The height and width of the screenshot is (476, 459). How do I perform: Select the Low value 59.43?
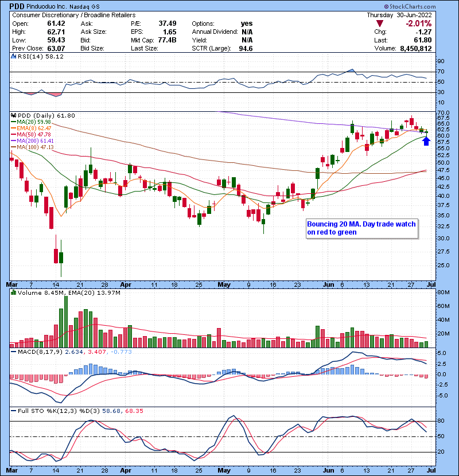pos(56,40)
